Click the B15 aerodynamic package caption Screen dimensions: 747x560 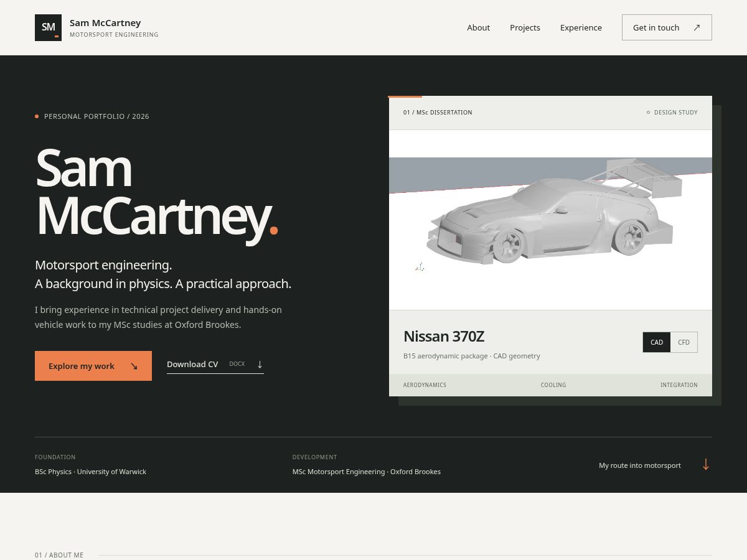[x=472, y=356]
